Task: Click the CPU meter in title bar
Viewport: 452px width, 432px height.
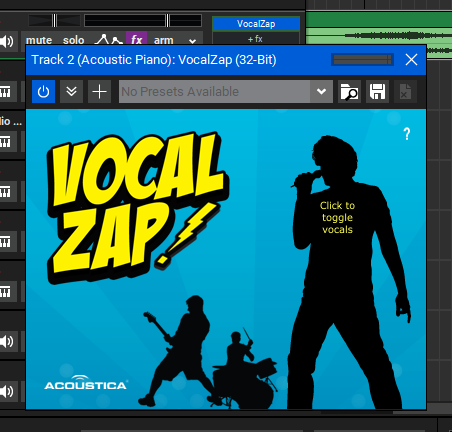Action: [x=362, y=60]
